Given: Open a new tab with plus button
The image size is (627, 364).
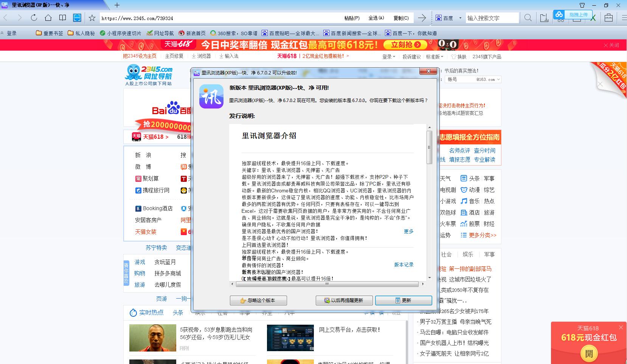Looking at the screenshot, I should 117,5.
